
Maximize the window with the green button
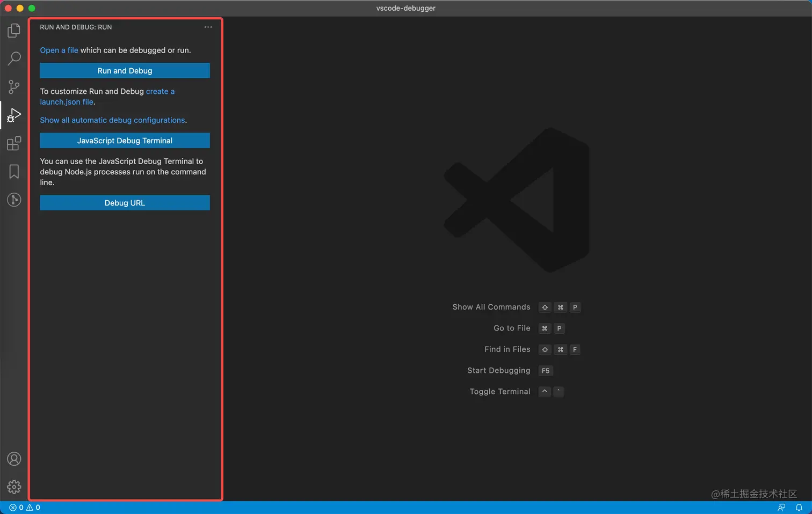tap(32, 8)
